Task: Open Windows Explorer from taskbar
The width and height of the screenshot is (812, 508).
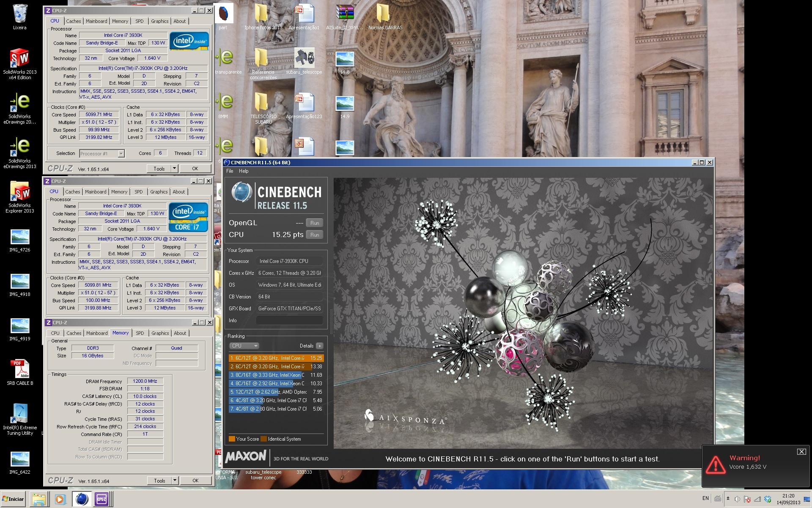Action: tap(38, 499)
